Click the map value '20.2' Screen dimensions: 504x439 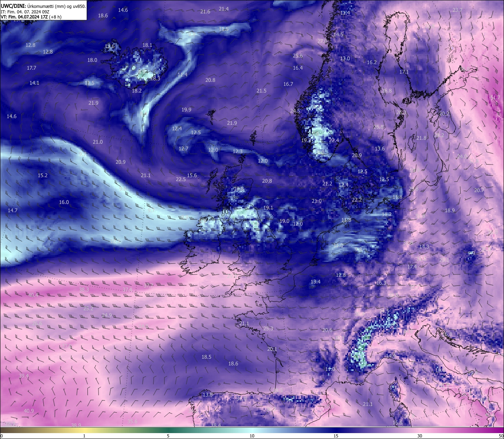[444, 113]
